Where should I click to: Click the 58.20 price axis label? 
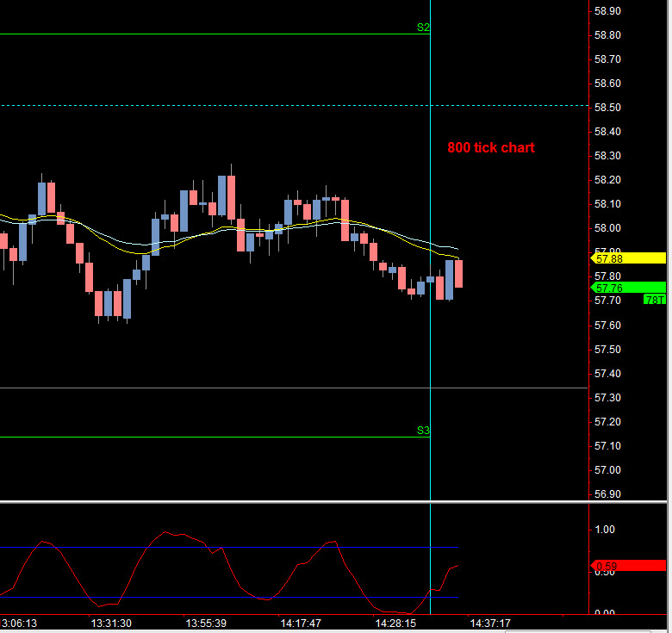click(x=607, y=180)
